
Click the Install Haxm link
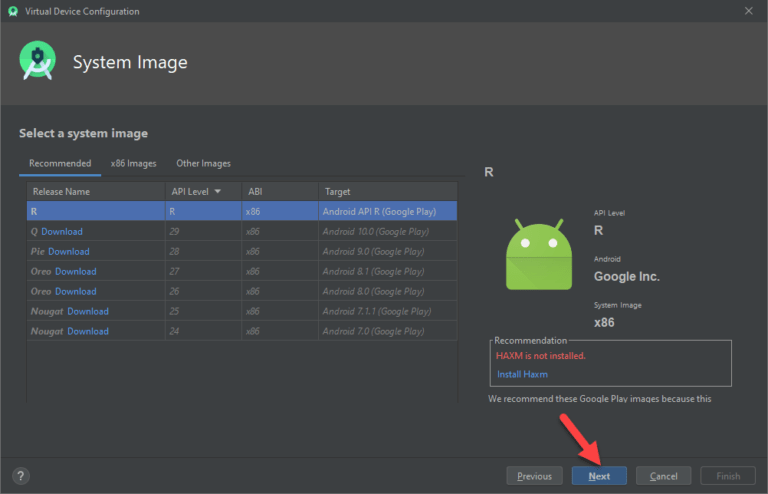coord(522,375)
